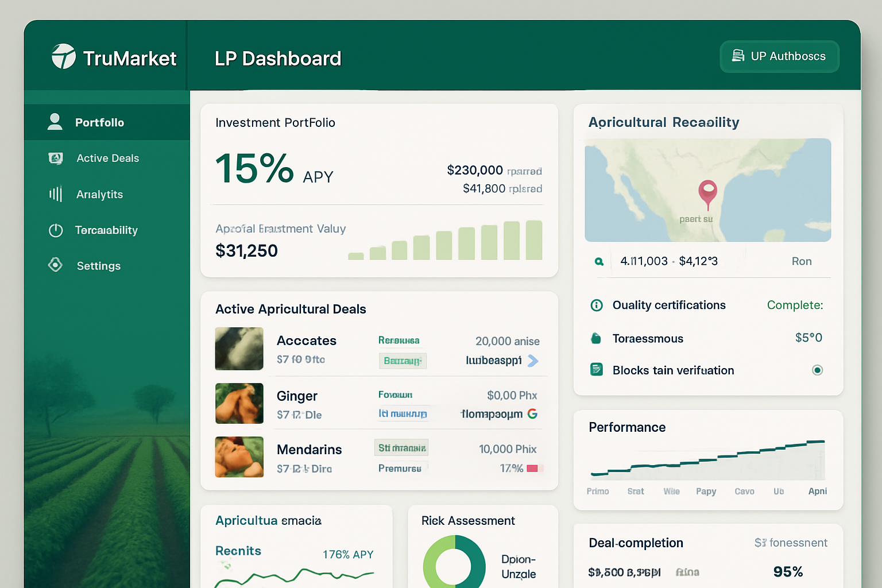Open the Traceability sidebar icon

point(55,230)
